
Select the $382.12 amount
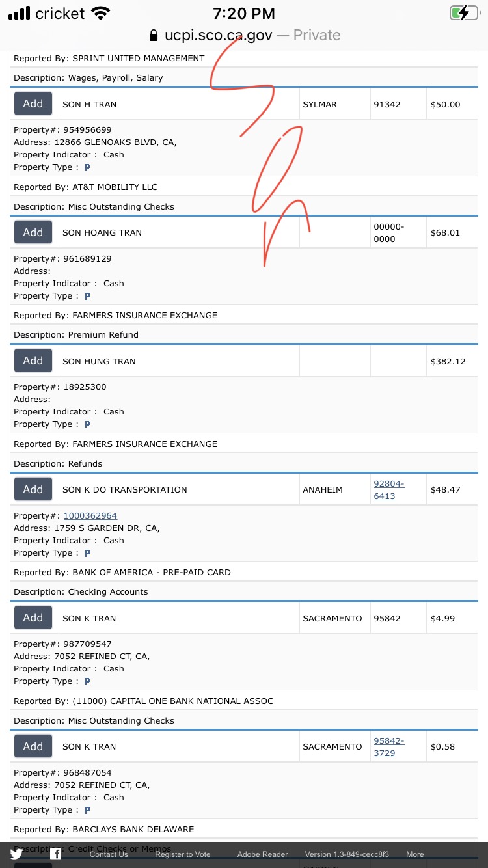tap(448, 361)
